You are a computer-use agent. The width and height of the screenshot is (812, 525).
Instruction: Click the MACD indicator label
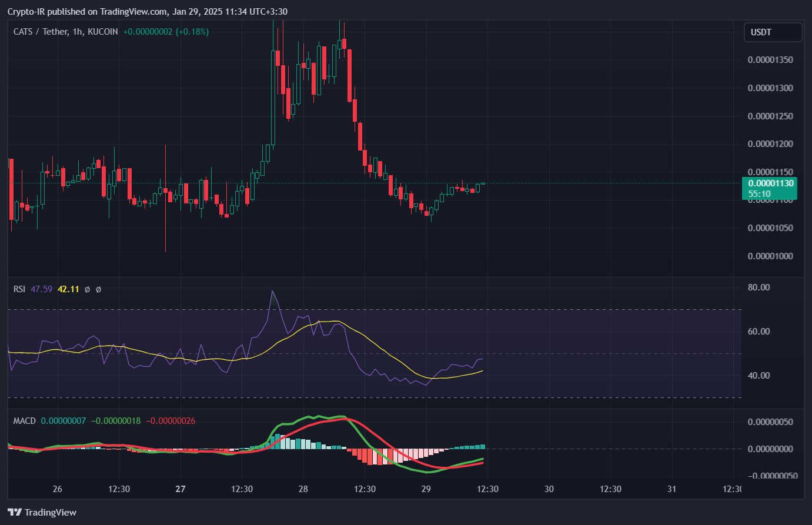point(25,421)
